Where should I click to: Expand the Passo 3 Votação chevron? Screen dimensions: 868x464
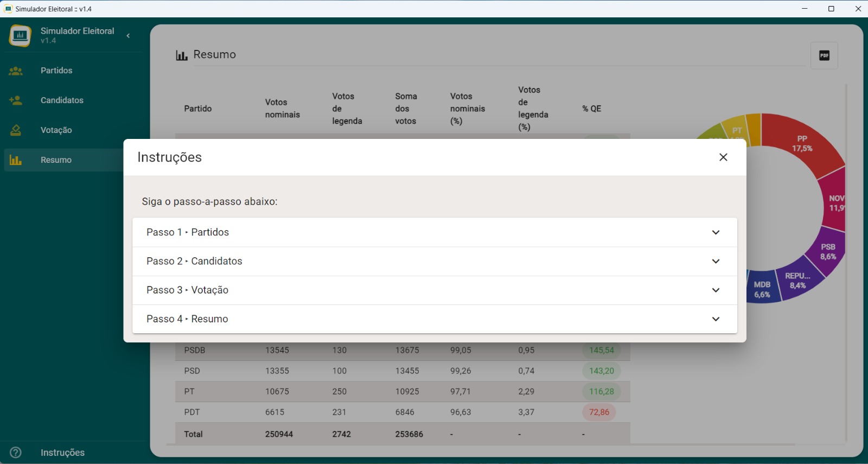click(x=716, y=290)
